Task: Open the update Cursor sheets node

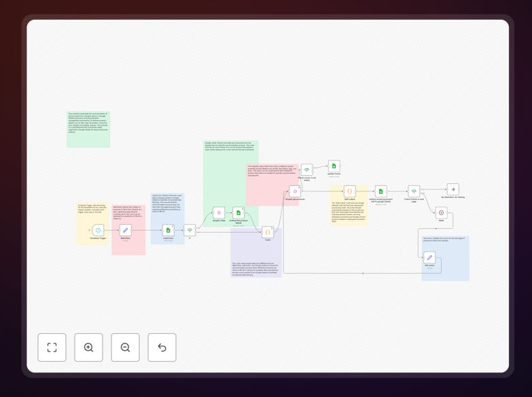Action: [334, 166]
